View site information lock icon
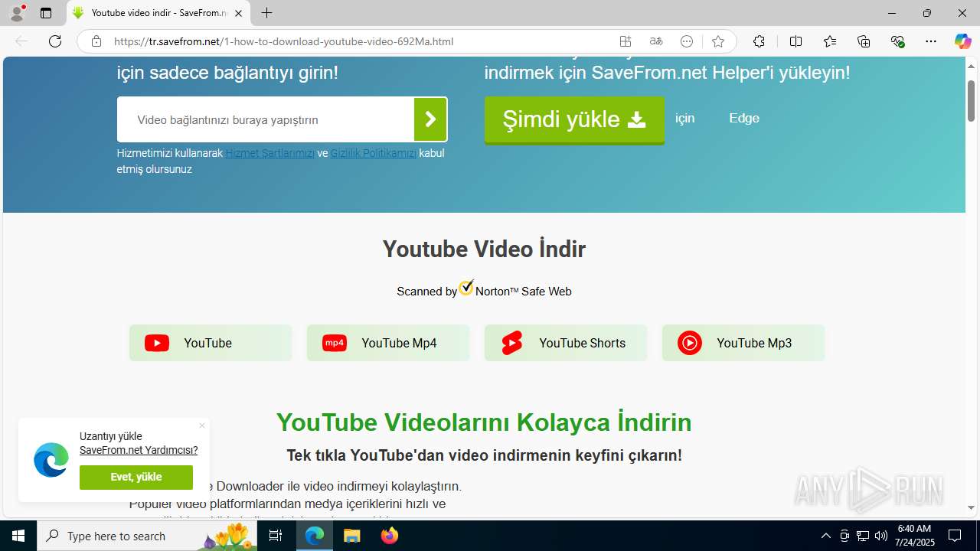The height and width of the screenshot is (551, 980). coord(96,41)
